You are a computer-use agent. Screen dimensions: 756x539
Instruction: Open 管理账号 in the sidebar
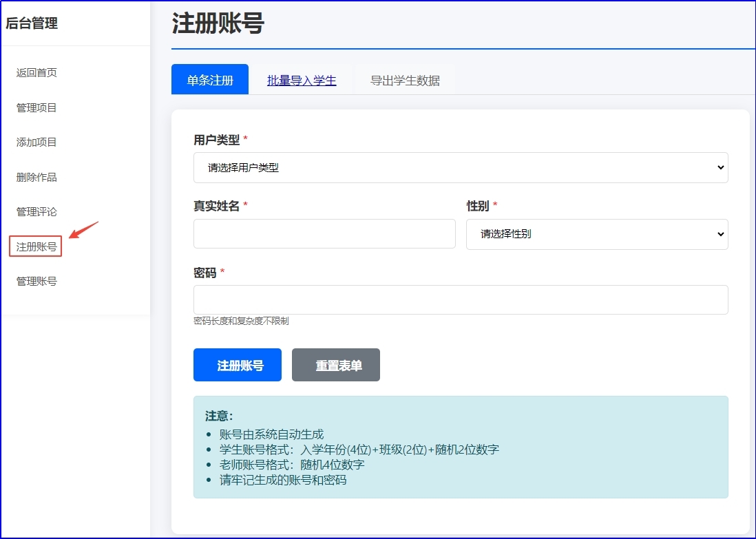[x=36, y=281]
